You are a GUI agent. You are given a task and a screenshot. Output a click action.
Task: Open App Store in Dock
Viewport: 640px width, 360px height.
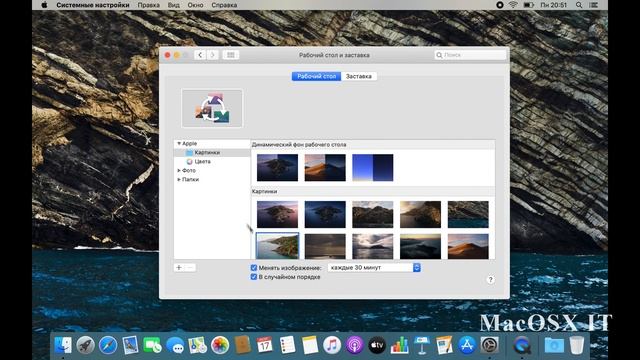click(467, 345)
